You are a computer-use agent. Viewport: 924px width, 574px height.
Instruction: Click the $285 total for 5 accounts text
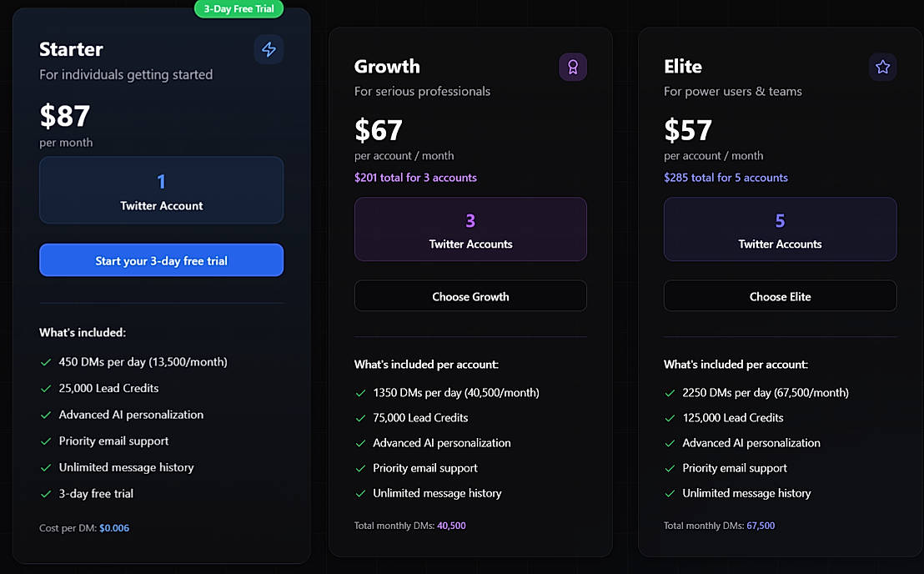coord(726,178)
